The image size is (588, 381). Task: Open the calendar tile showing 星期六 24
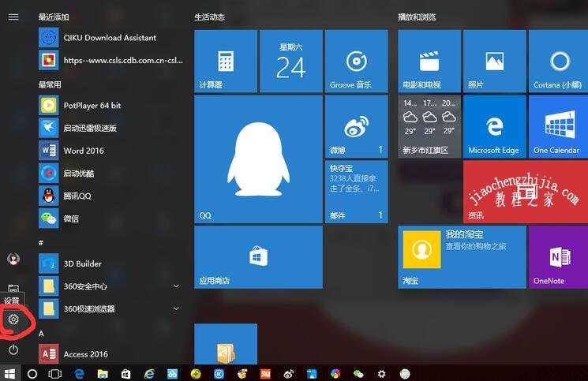pos(291,61)
